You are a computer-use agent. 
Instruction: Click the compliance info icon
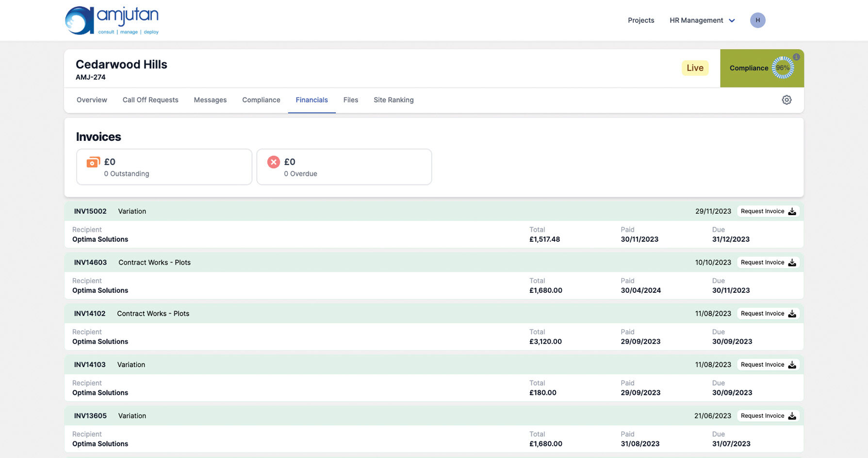coord(796,57)
